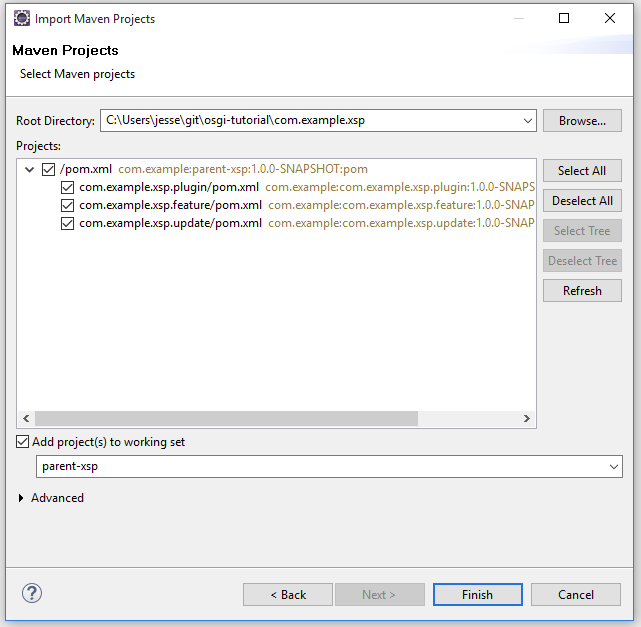This screenshot has height=627, width=641.
Task: Open the Root Directory dropdown arrow
Action: [527, 121]
